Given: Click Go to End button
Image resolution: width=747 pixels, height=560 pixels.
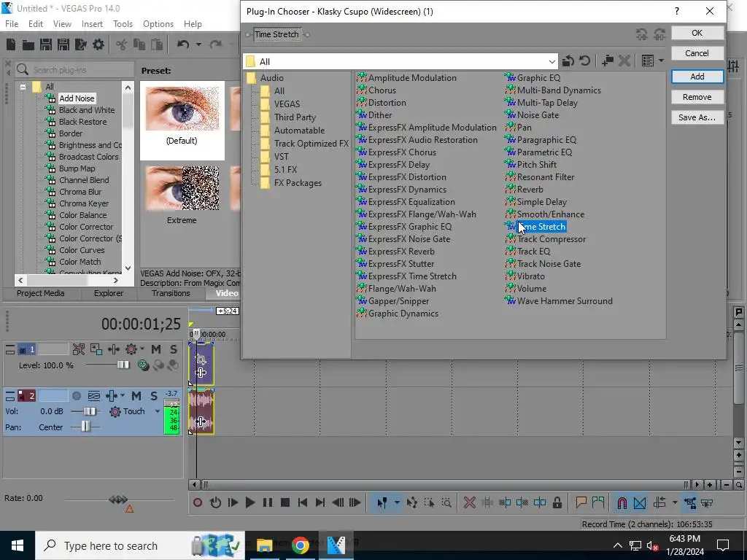Looking at the screenshot, I should [320, 502].
